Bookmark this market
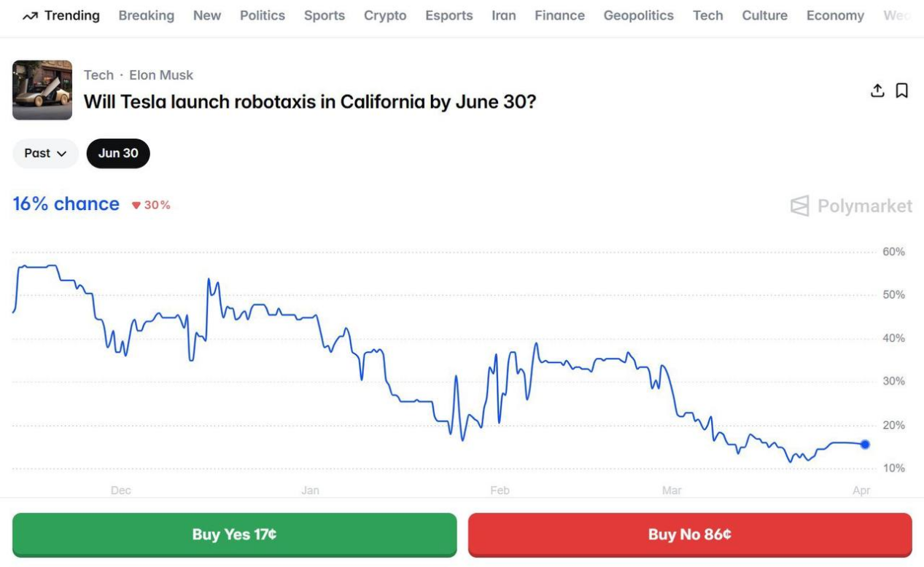 [901, 90]
